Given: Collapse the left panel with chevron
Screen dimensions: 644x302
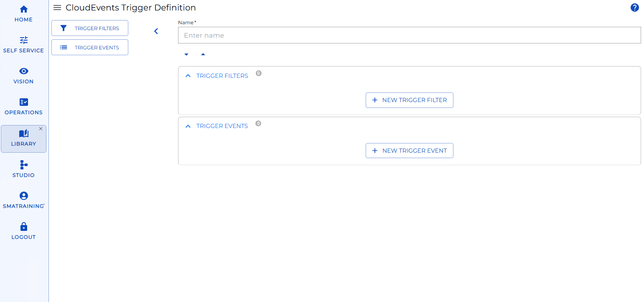Looking at the screenshot, I should click(x=156, y=31).
